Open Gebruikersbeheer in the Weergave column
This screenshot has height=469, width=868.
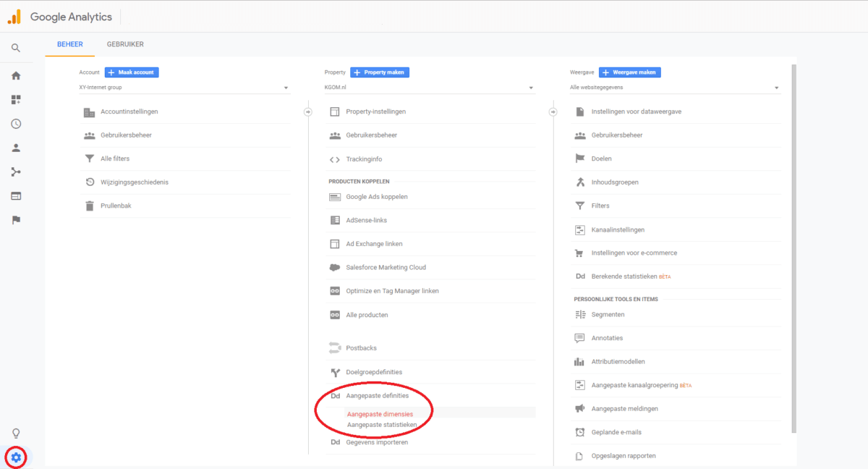(x=617, y=135)
